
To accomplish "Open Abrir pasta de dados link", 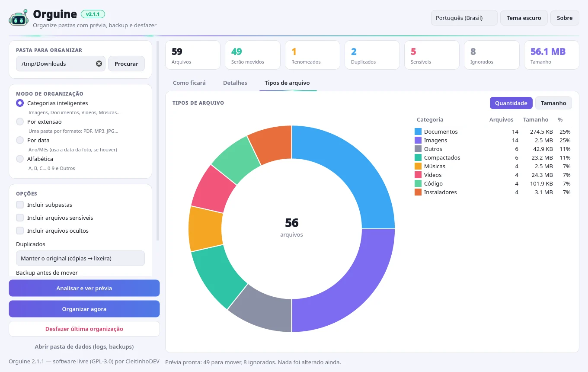I will [x=84, y=346].
